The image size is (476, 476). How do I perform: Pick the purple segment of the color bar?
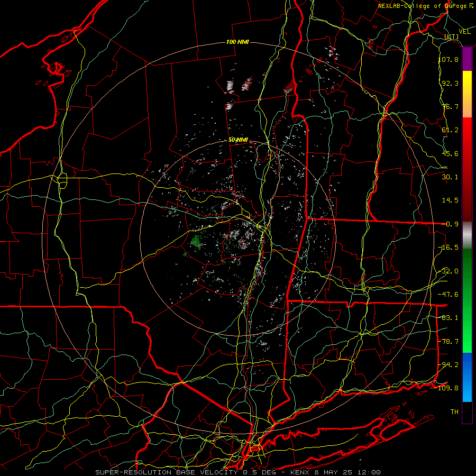467,59
